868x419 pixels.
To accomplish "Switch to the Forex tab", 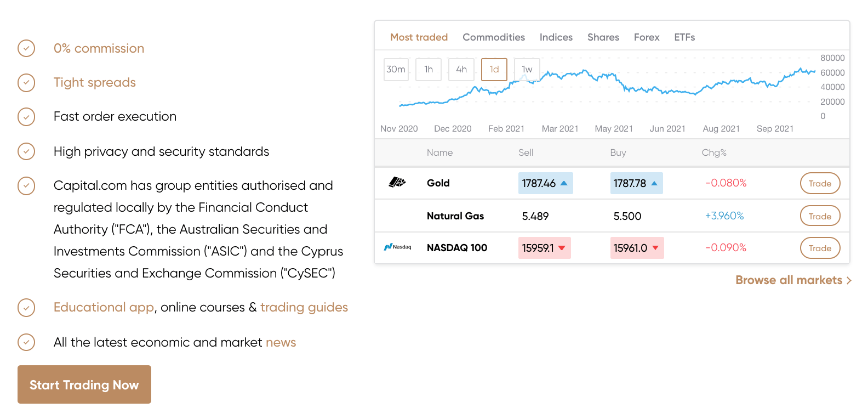I will click(647, 37).
